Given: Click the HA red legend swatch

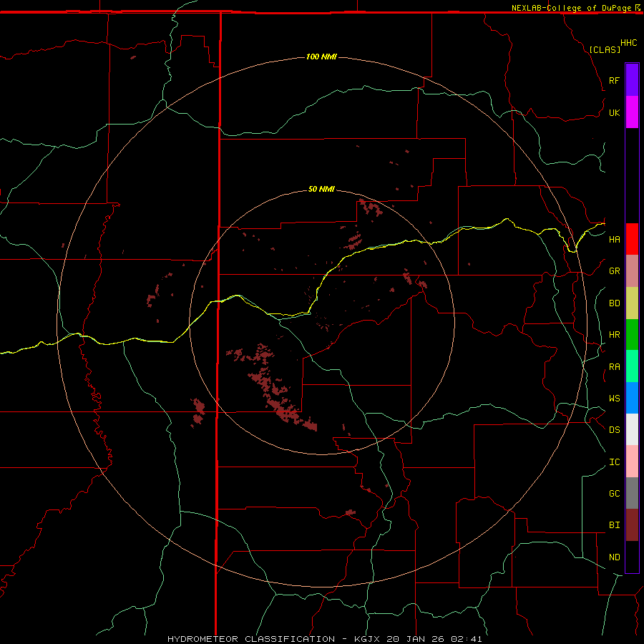Looking at the screenshot, I should tap(632, 239).
